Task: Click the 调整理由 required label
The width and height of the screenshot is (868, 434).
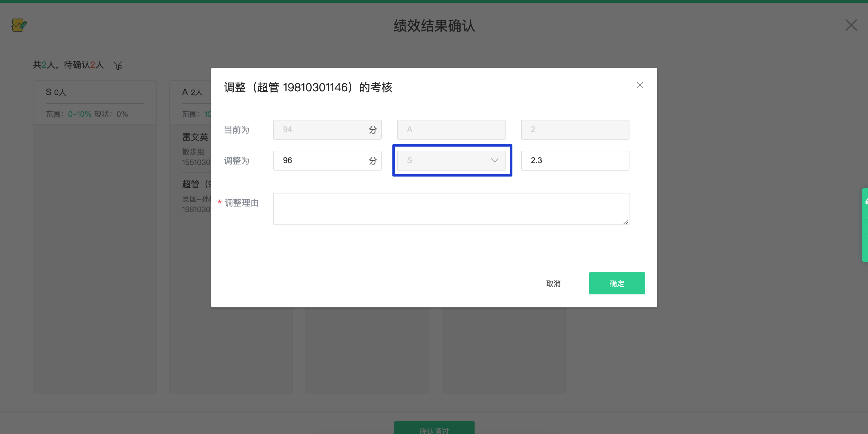Action: 238,203
